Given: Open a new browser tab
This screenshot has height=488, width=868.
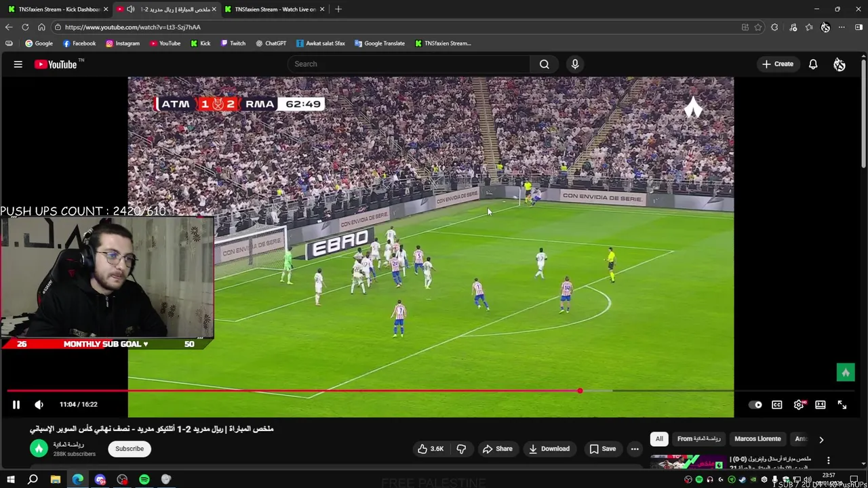Looking at the screenshot, I should click(x=338, y=9).
